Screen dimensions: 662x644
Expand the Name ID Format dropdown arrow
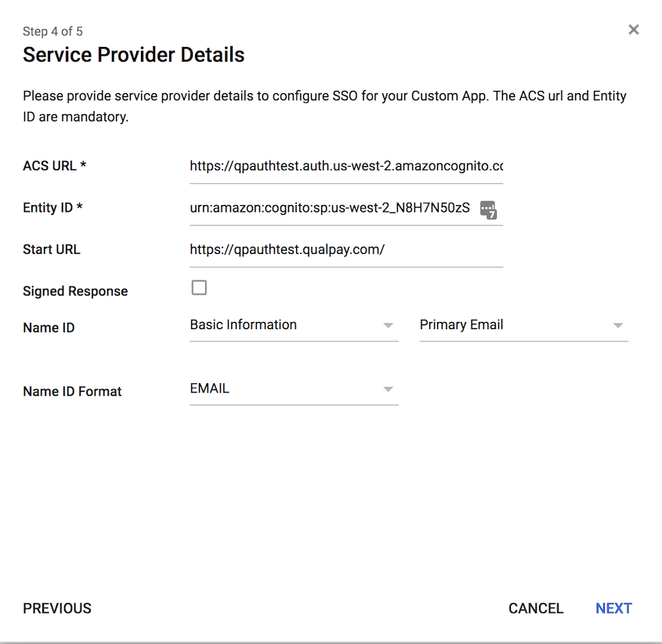tap(388, 388)
